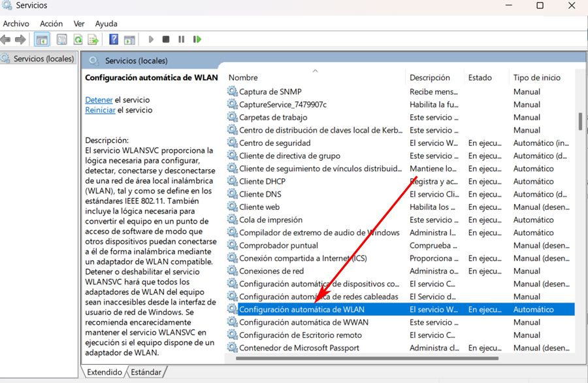The image size is (588, 383).
Task: Toggle the console tree panel icon
Action: [42, 39]
